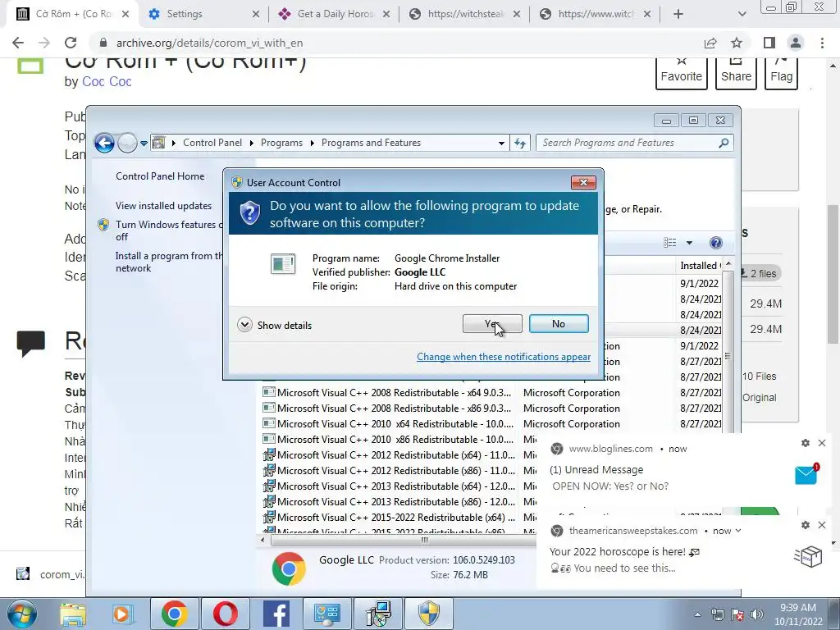
Task: Dismiss the bloglines.com notification
Action: coord(822,443)
